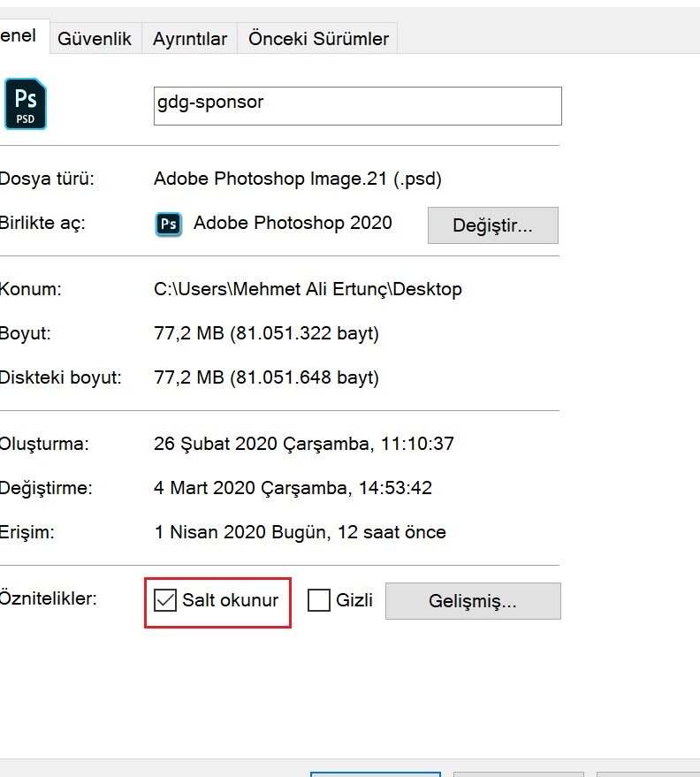Screen dimensions: 700x777
Task: Select the Genel tab
Action: click(x=19, y=35)
